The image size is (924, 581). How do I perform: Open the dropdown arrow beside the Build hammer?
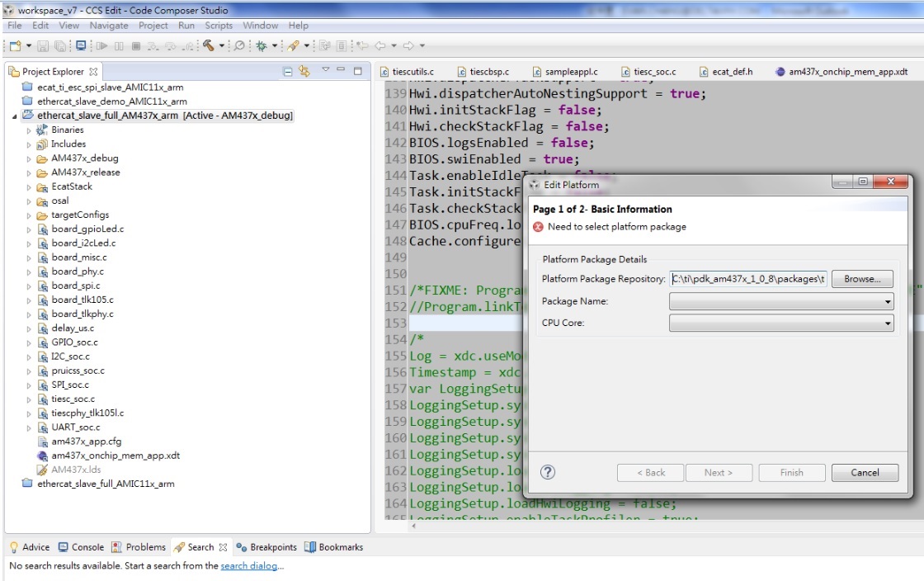tap(222, 46)
